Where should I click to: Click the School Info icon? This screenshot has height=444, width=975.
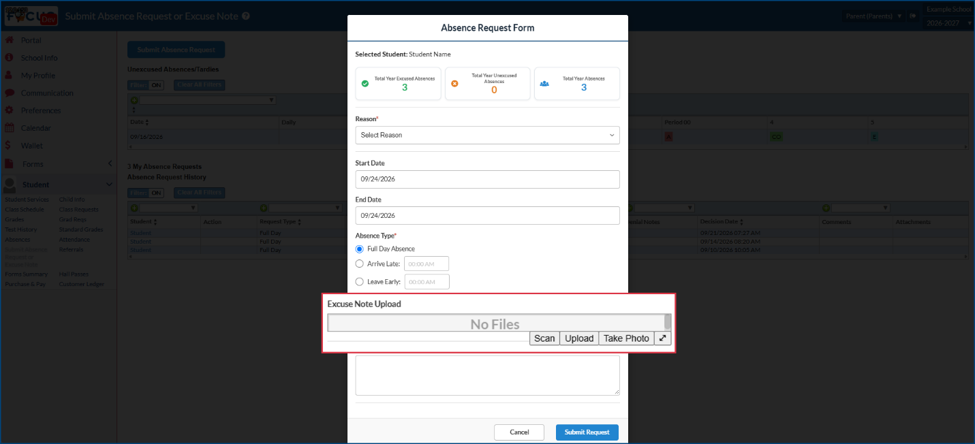[x=9, y=58]
